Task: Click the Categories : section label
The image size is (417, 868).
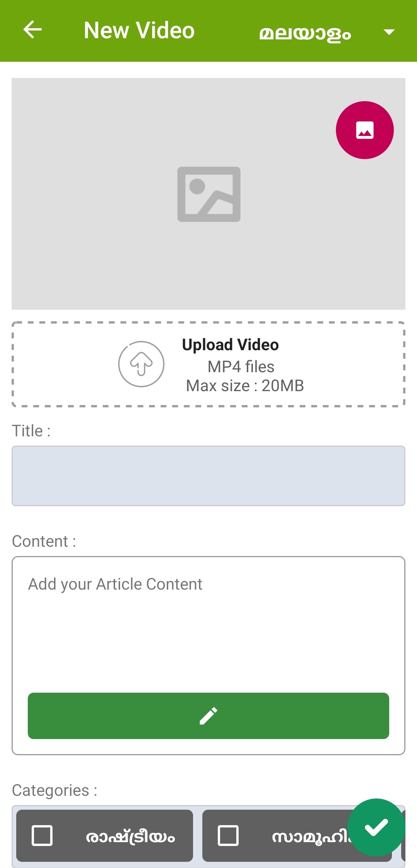Action: (54, 790)
